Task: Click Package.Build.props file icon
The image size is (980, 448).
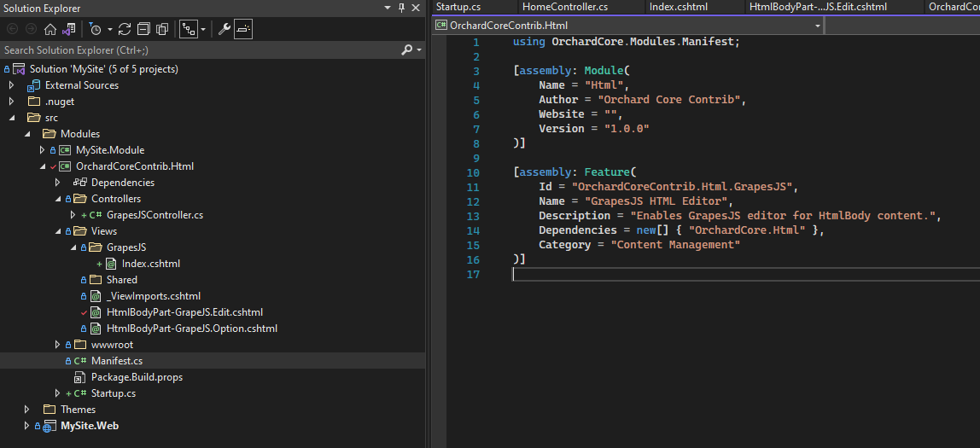Action: tap(79, 377)
